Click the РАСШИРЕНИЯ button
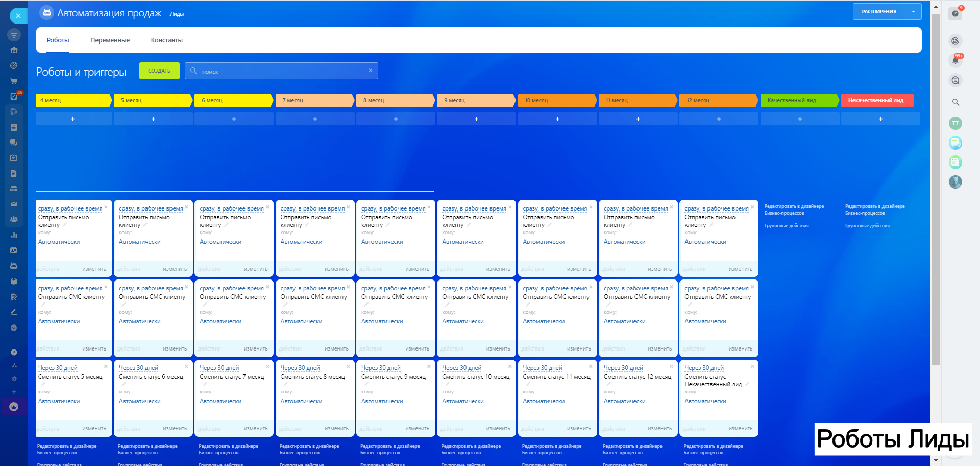The image size is (980, 466). pos(879,12)
